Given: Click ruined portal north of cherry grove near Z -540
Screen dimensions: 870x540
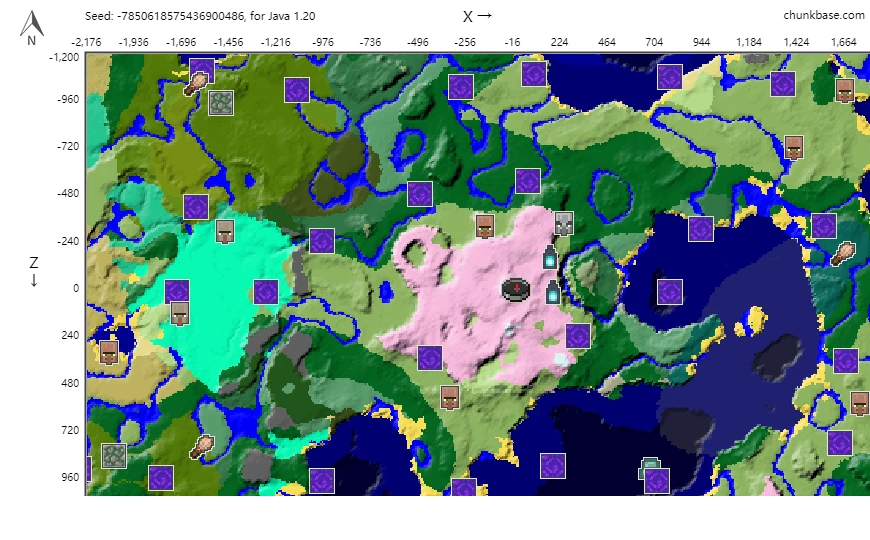Looking at the screenshot, I should pyautogui.click(x=528, y=181).
